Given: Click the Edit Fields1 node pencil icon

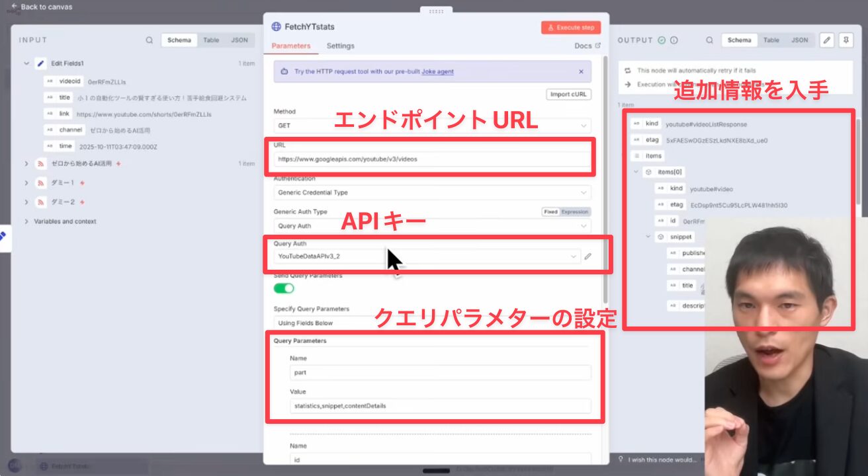Looking at the screenshot, I should coord(40,63).
